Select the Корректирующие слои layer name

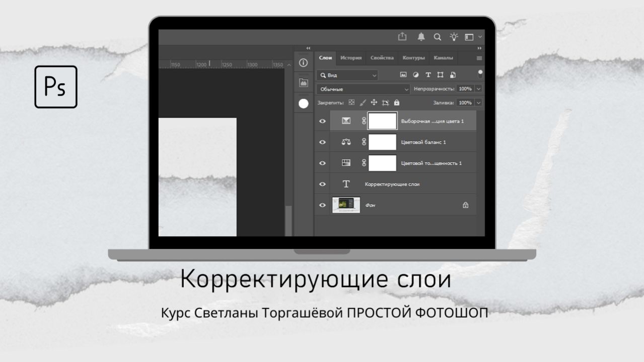tap(392, 185)
